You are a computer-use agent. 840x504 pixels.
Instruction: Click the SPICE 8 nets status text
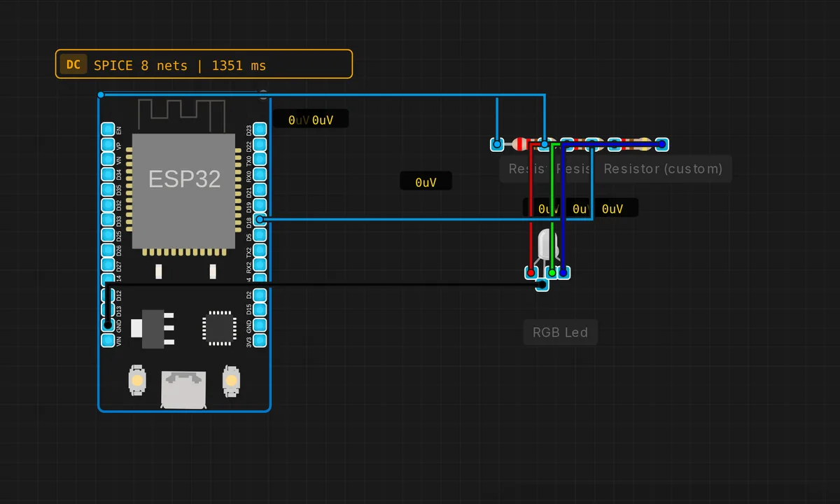[x=180, y=65]
